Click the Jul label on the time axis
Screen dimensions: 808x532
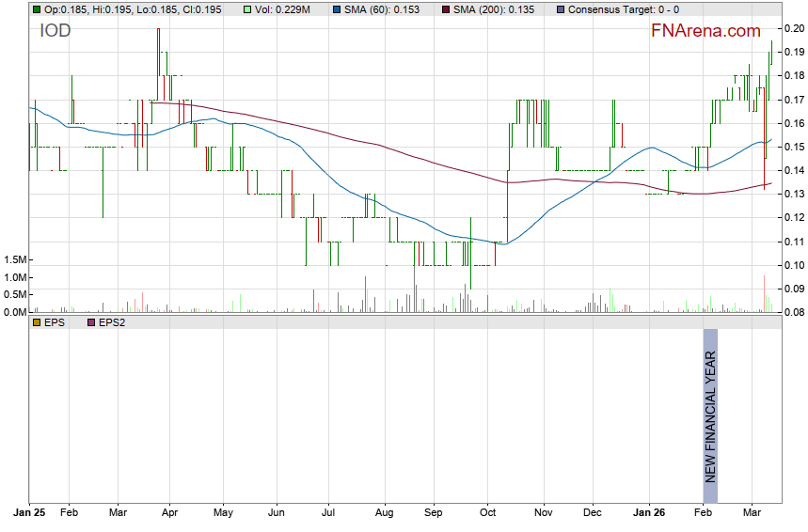coord(328,514)
